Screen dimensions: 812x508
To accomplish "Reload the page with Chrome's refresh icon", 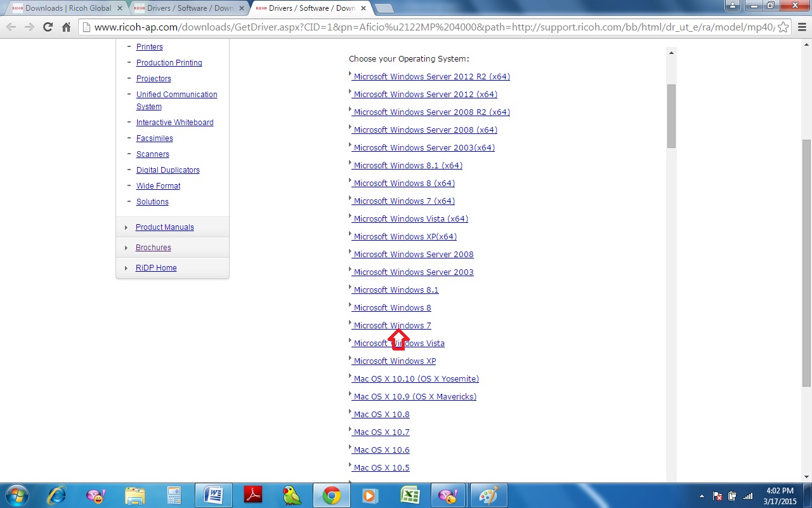I will pyautogui.click(x=47, y=27).
